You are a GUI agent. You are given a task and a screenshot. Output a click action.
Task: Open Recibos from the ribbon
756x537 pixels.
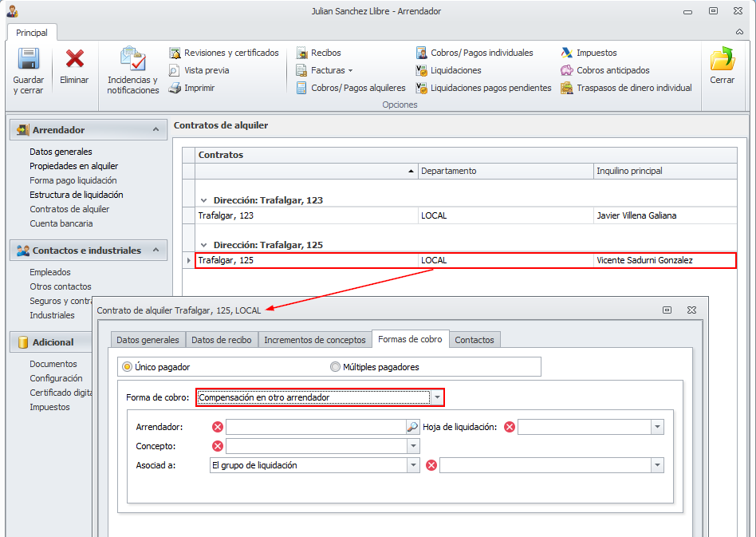(x=319, y=53)
